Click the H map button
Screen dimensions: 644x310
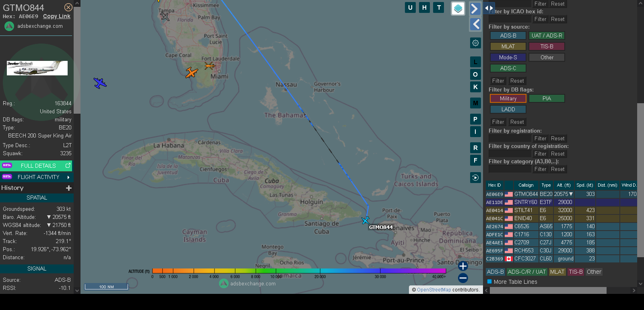(x=424, y=7)
